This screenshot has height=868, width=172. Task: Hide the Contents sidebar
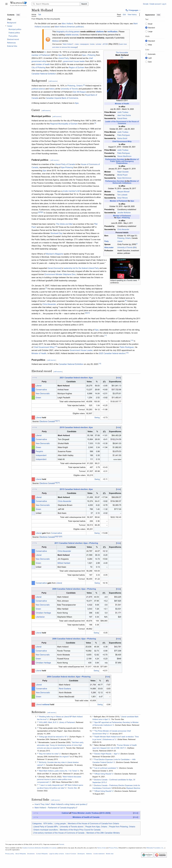[18, 15]
